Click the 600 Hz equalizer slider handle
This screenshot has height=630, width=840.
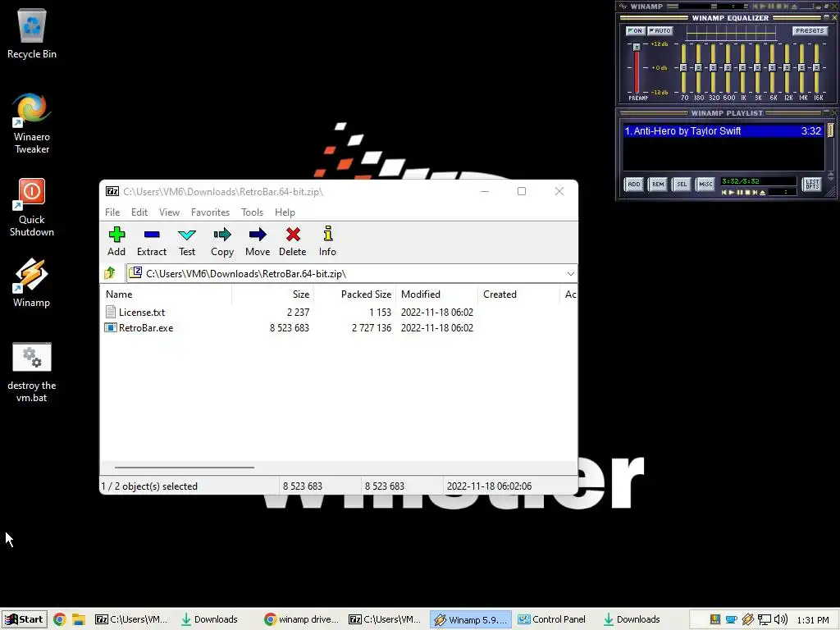pyautogui.click(x=728, y=67)
